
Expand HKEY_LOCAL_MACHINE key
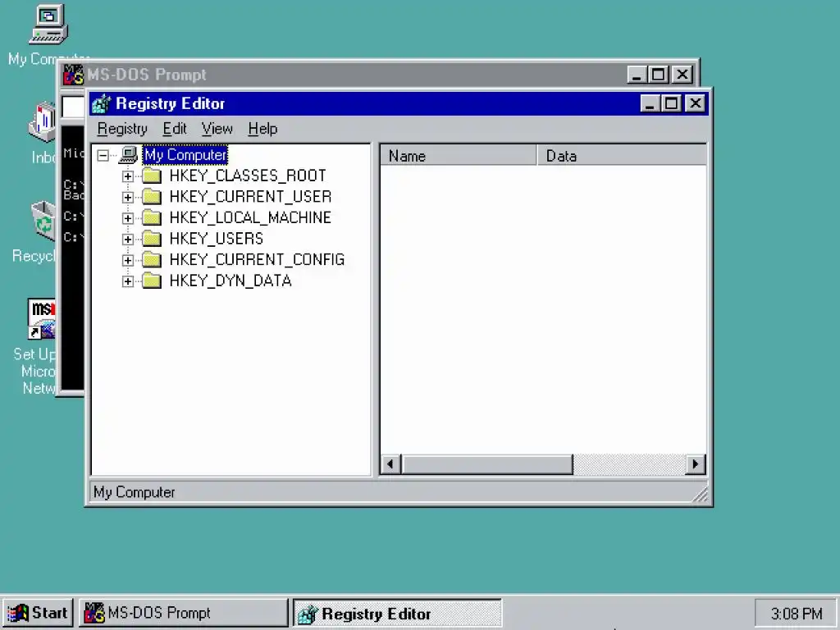[127, 218]
